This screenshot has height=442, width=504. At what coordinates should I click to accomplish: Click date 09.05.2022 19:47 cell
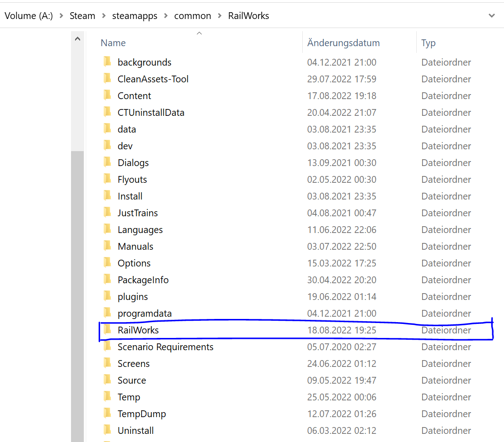coord(342,380)
